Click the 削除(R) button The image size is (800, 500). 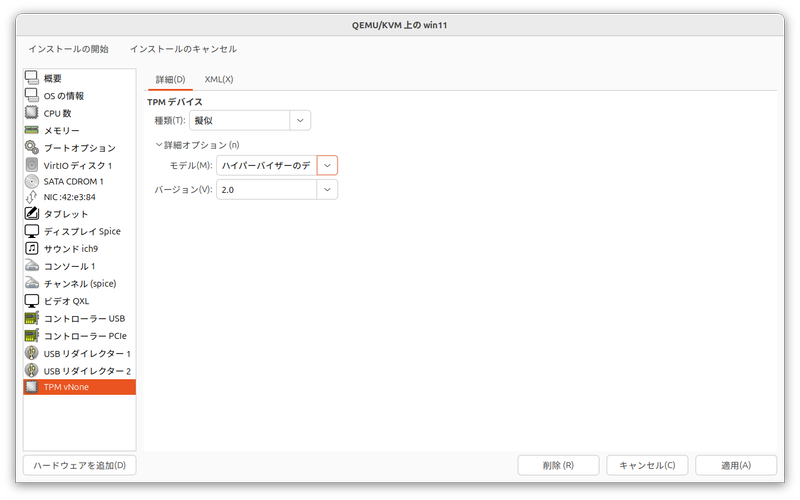pyautogui.click(x=558, y=465)
